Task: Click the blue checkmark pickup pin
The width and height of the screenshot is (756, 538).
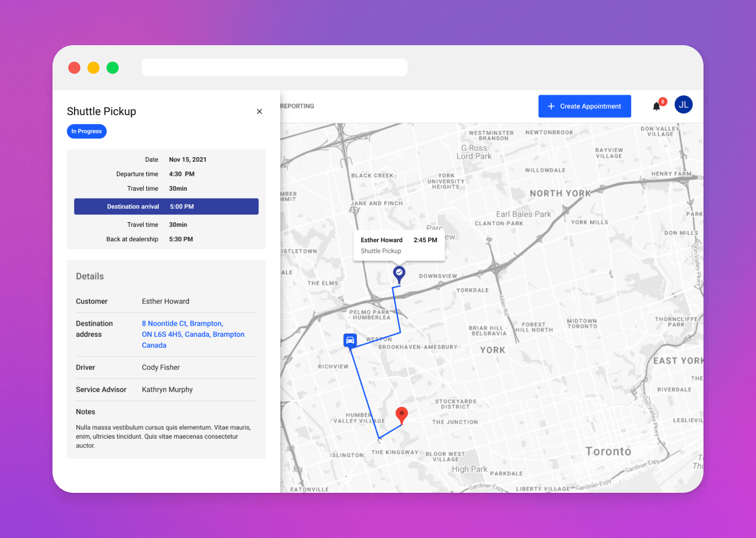Action: point(399,273)
